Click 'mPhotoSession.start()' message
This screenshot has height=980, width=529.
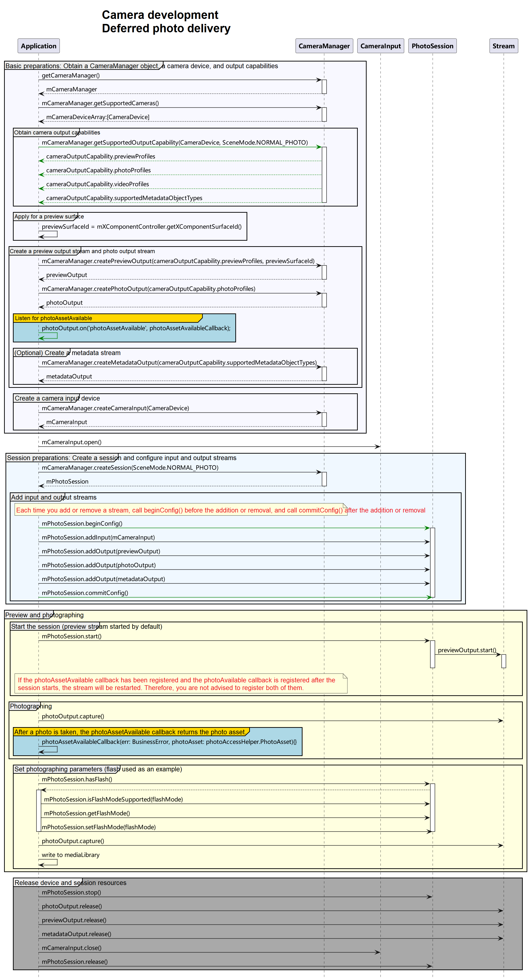pos(72,636)
